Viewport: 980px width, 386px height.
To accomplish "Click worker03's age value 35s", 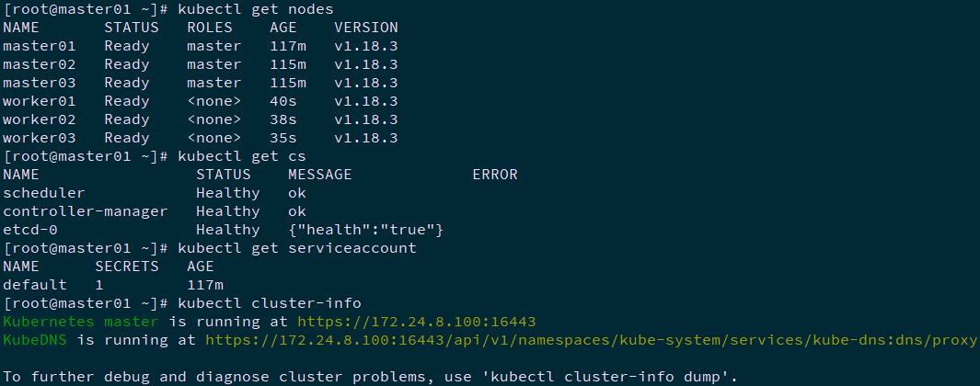I will point(283,138).
